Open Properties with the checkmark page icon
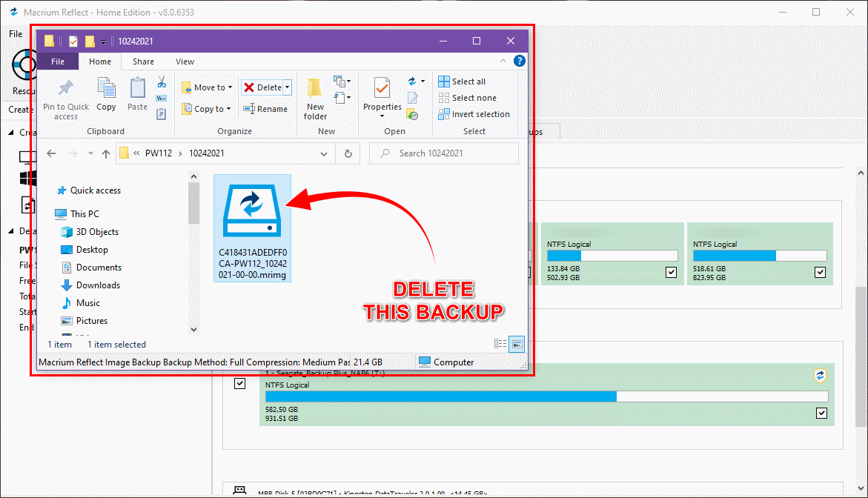The width and height of the screenshot is (868, 498). coord(382,88)
